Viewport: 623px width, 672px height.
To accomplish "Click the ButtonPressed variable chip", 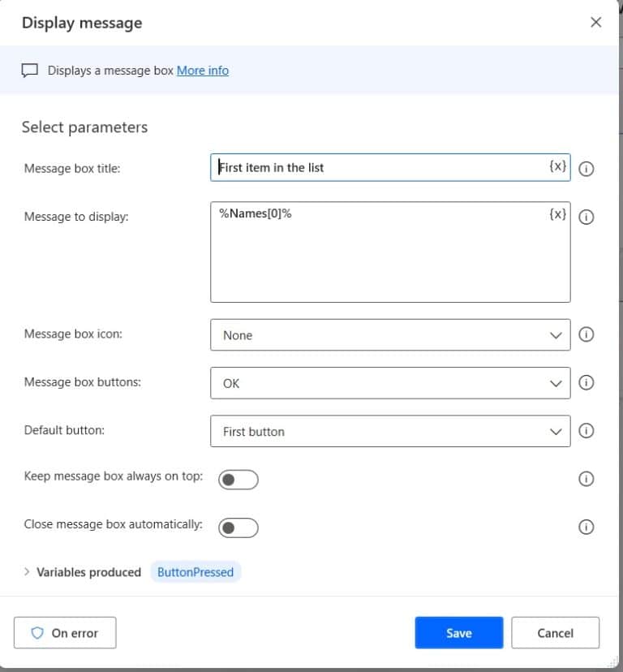I will [x=195, y=572].
